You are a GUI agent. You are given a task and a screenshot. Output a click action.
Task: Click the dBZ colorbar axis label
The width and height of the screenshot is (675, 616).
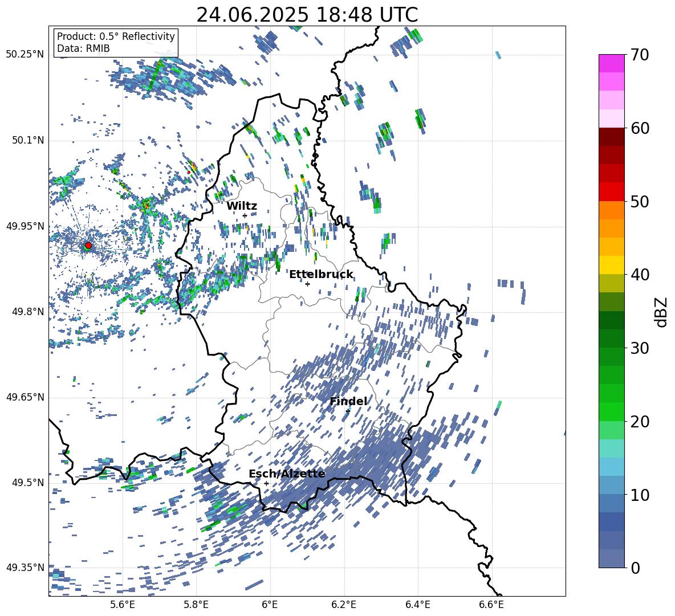[662, 312]
